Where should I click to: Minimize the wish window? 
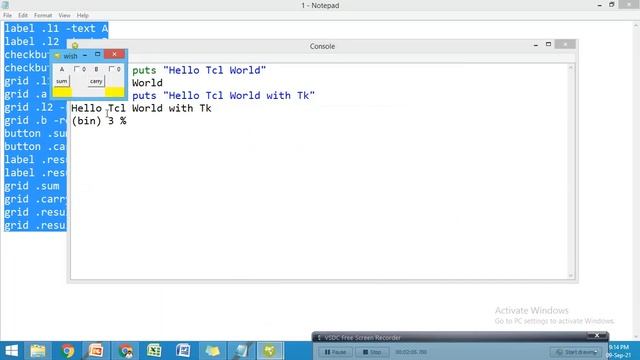[85, 55]
